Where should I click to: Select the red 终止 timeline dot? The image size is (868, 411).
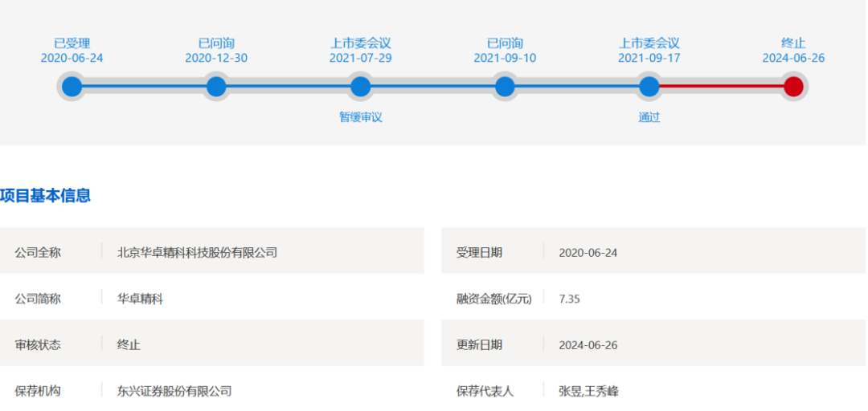[793, 87]
